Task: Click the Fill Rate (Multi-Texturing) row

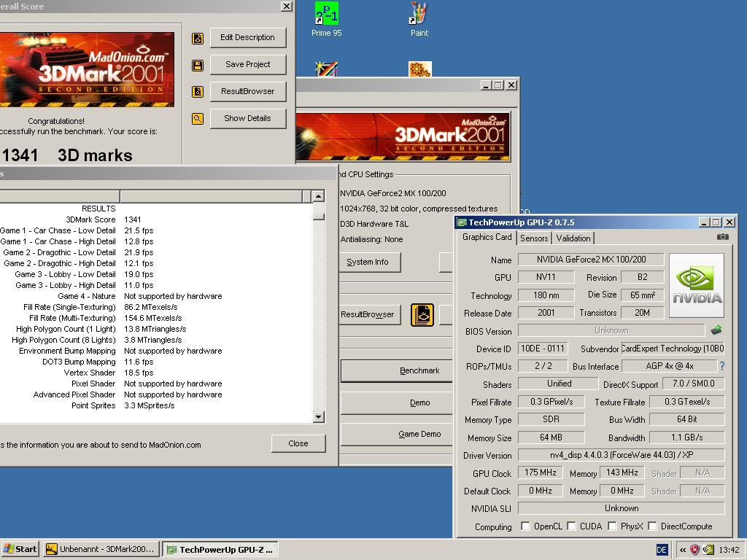Action: 156,318
